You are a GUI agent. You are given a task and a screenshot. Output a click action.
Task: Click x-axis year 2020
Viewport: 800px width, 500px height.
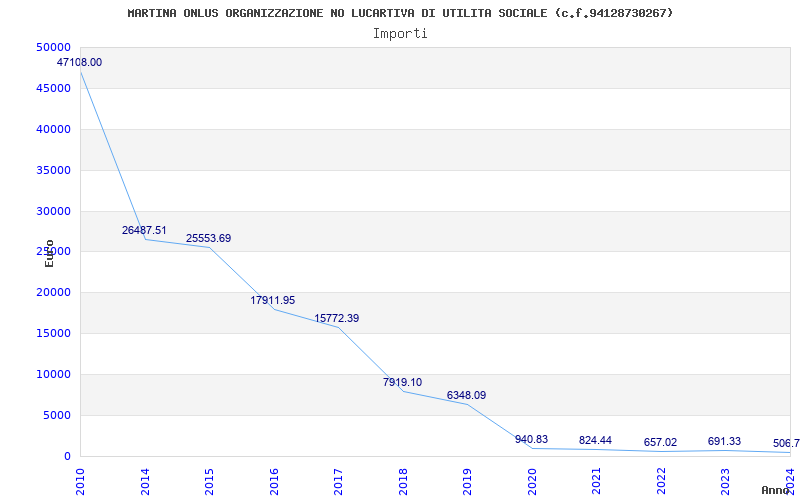(x=533, y=481)
